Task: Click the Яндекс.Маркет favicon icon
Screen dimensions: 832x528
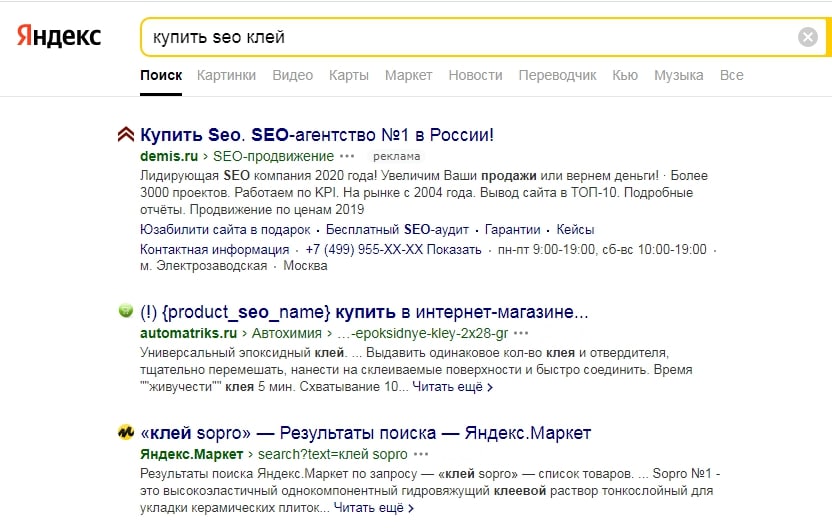Action: [126, 432]
